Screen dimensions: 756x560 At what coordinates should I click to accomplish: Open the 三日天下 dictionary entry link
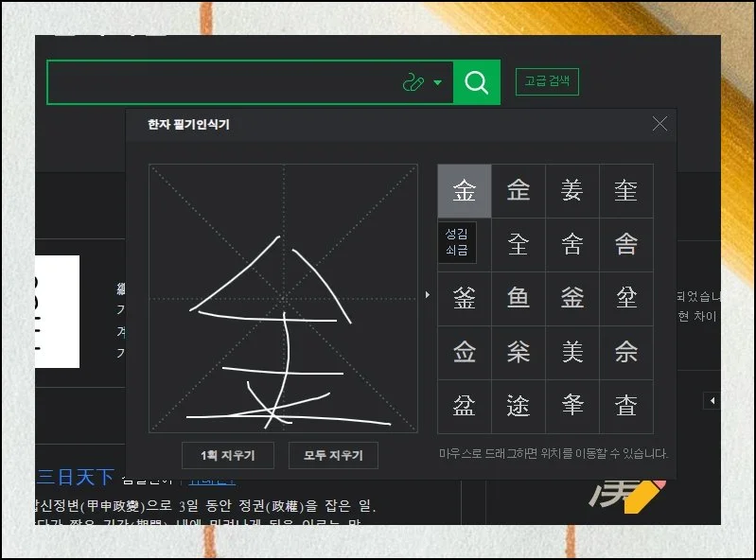[74, 477]
